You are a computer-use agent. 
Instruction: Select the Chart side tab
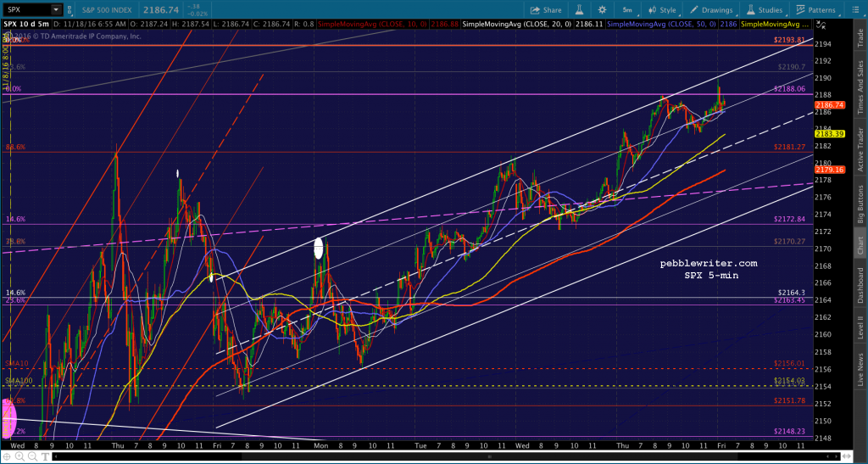pyautogui.click(x=861, y=244)
